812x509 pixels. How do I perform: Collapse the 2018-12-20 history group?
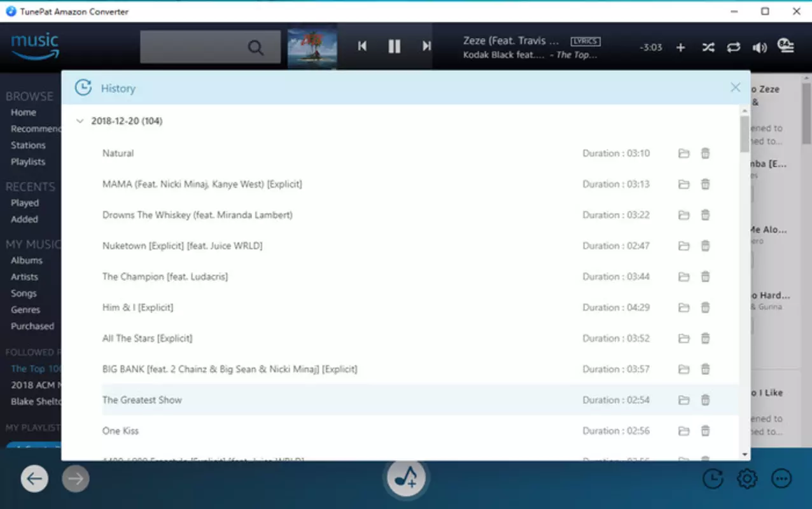(80, 121)
